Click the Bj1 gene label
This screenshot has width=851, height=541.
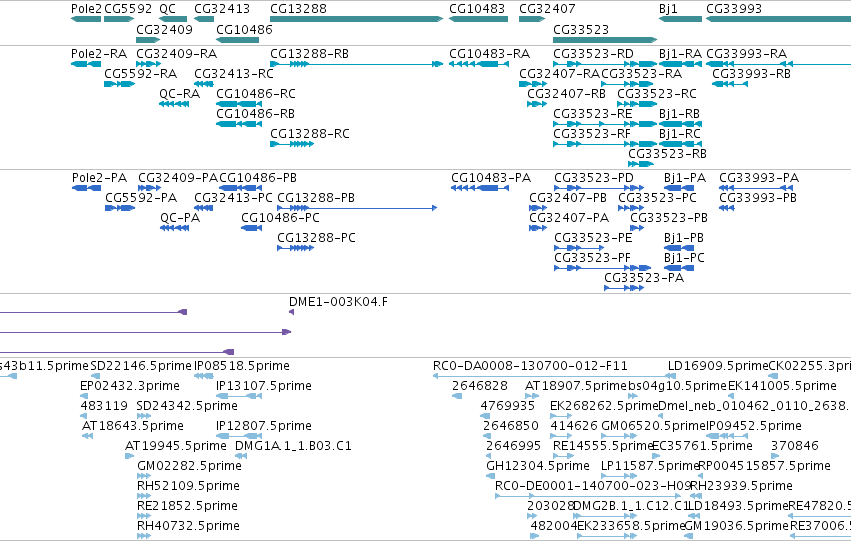668,9
